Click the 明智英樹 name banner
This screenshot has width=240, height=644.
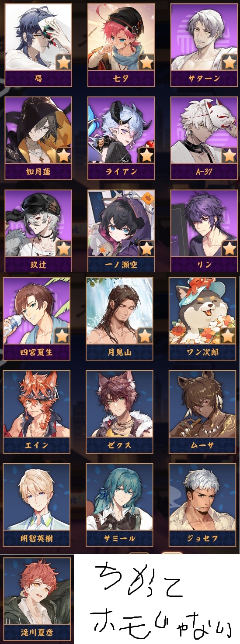coord(37,538)
